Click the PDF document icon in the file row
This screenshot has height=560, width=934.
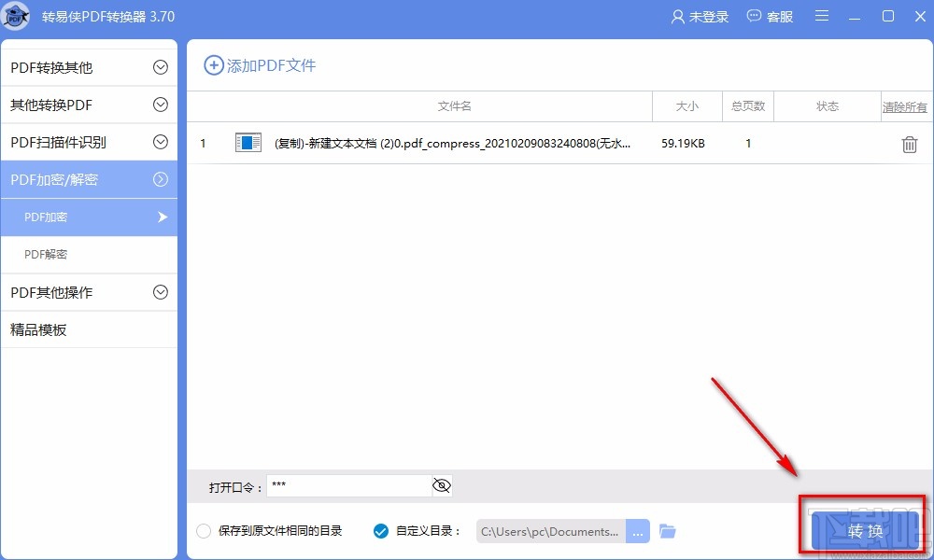pos(247,143)
